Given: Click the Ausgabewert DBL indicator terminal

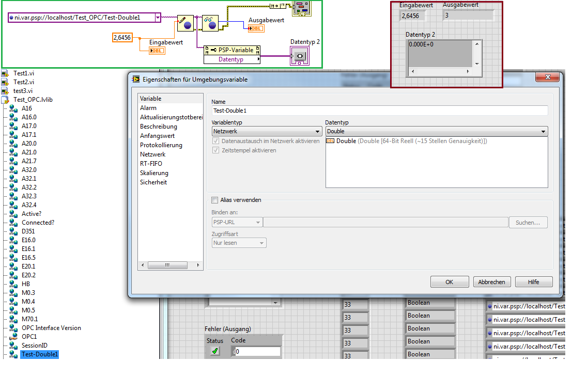Looking at the screenshot, I should pos(256,28).
